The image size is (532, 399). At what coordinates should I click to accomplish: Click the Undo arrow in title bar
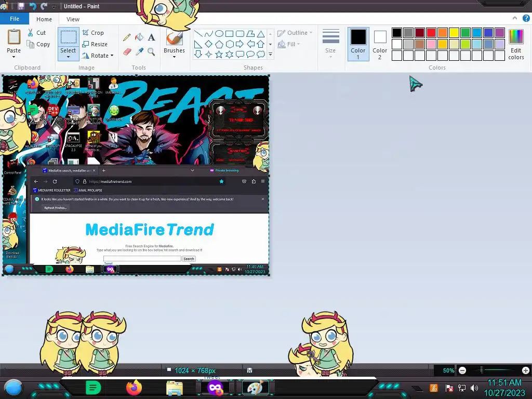click(33, 6)
